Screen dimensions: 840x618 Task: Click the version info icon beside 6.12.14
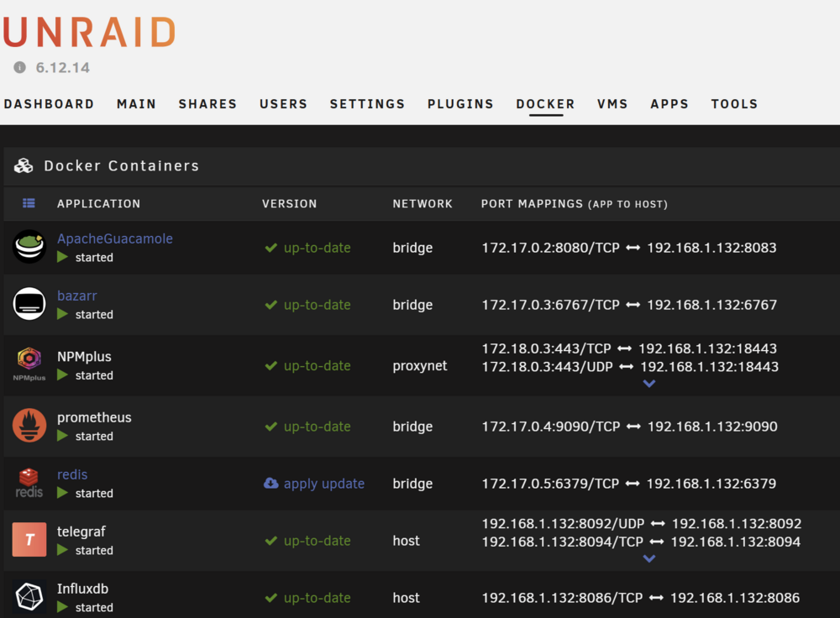pyautogui.click(x=20, y=67)
